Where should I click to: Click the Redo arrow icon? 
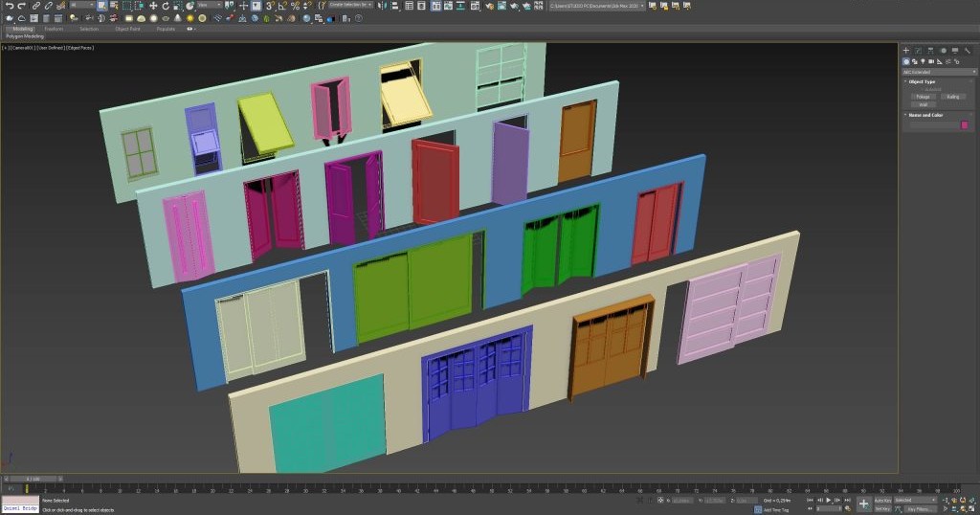[x=22, y=6]
